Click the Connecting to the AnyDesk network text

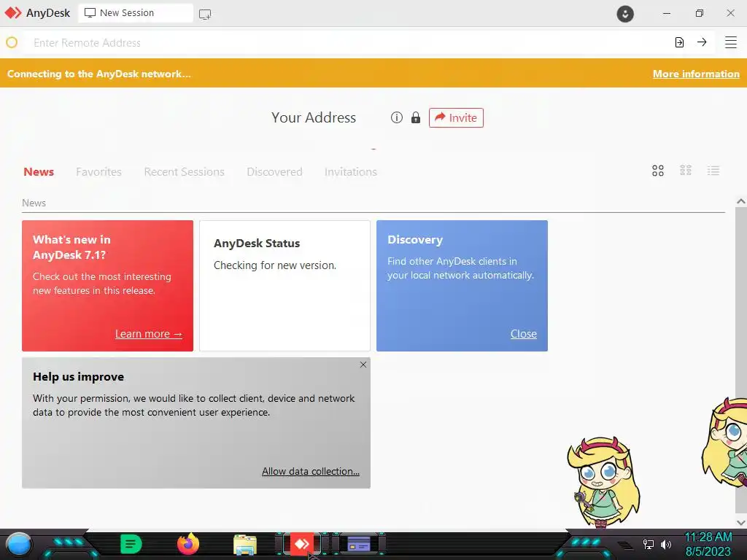pyautogui.click(x=98, y=74)
